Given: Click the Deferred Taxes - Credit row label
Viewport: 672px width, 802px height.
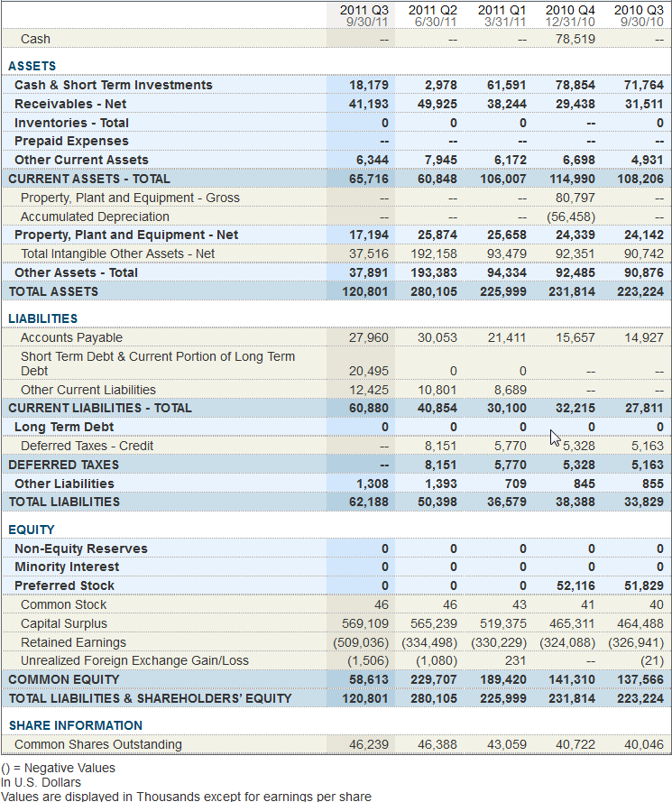Looking at the screenshot, I should 87,446.
